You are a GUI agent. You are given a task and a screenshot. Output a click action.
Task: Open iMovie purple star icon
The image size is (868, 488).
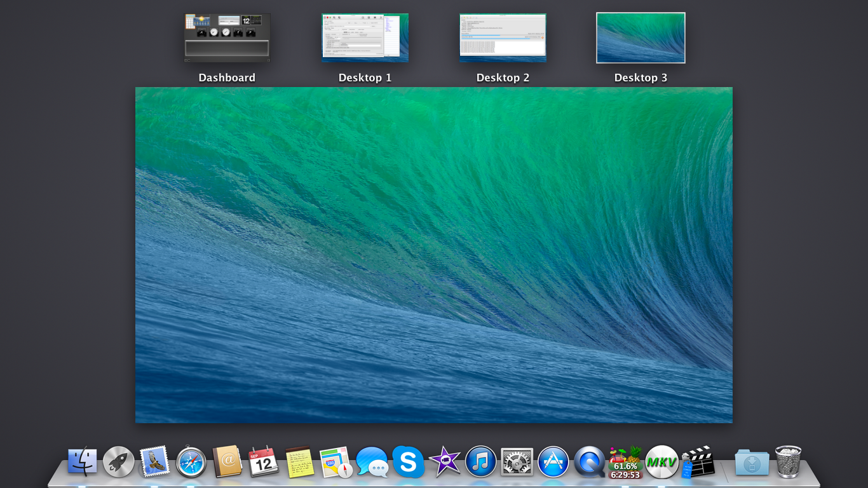pos(445,462)
